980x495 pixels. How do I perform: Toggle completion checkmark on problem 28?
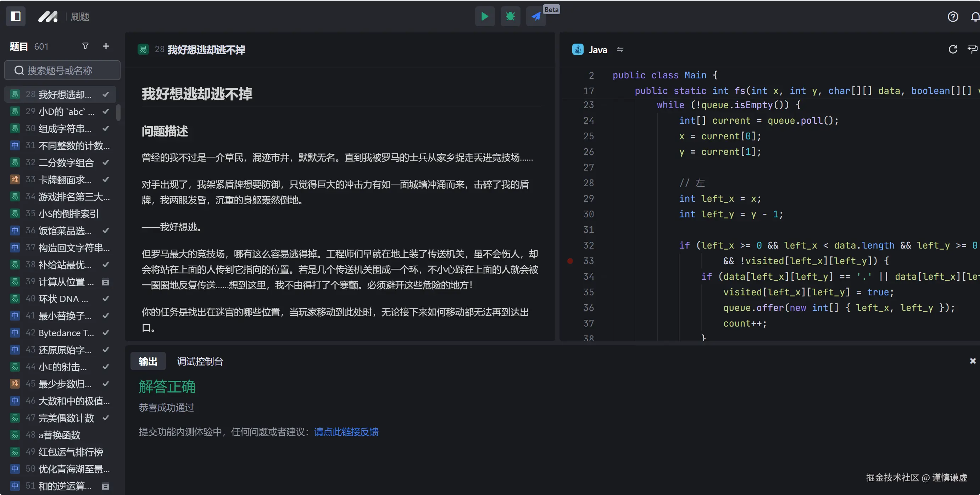pyautogui.click(x=105, y=94)
